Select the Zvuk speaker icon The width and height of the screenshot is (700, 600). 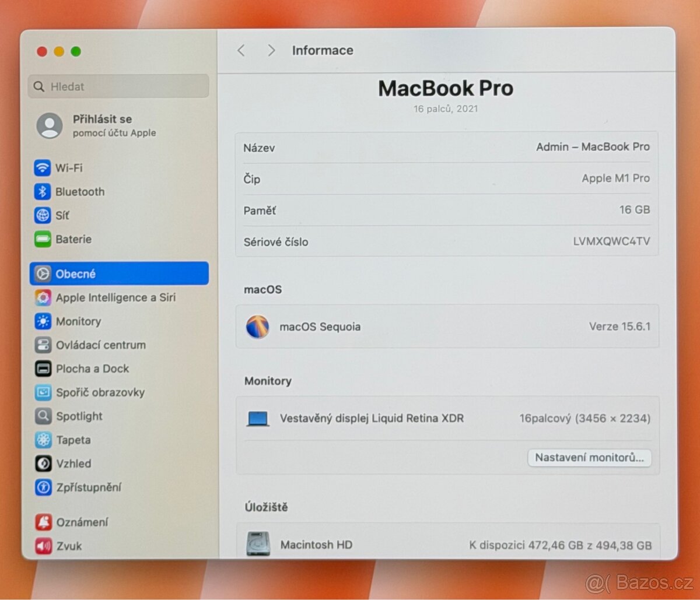(42, 546)
